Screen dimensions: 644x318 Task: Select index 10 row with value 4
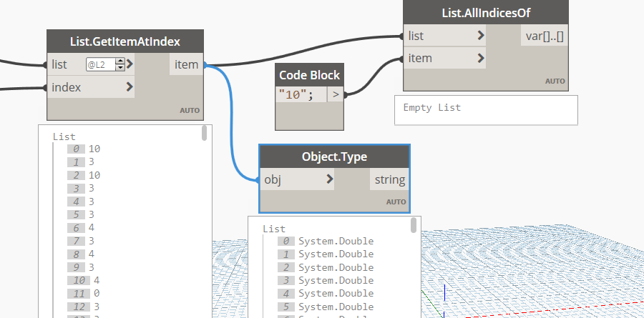coord(84,280)
